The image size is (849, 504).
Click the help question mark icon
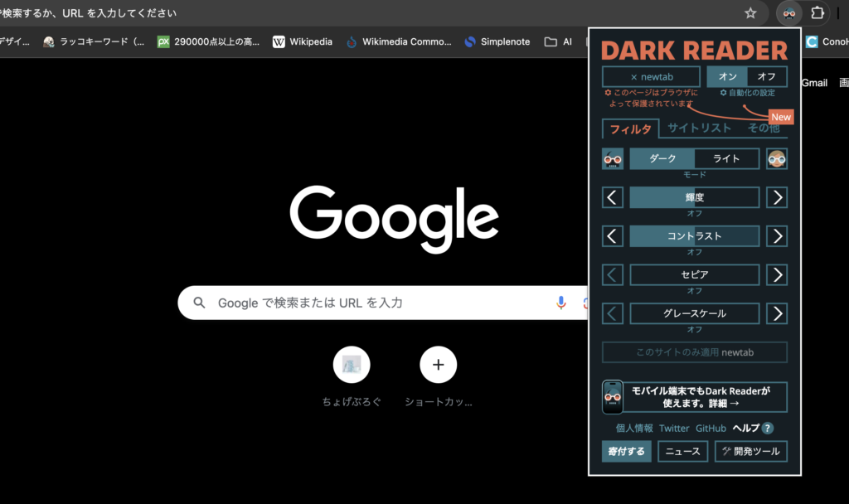[x=767, y=429]
